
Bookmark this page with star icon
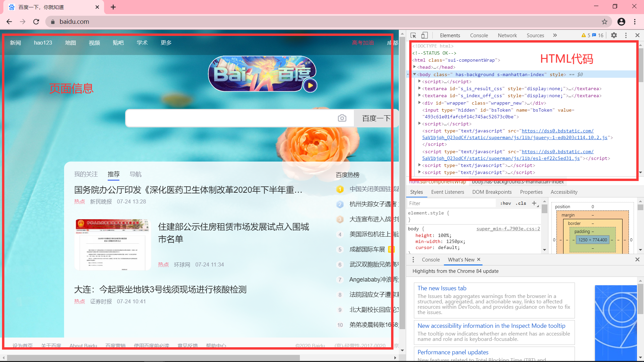coord(604,22)
